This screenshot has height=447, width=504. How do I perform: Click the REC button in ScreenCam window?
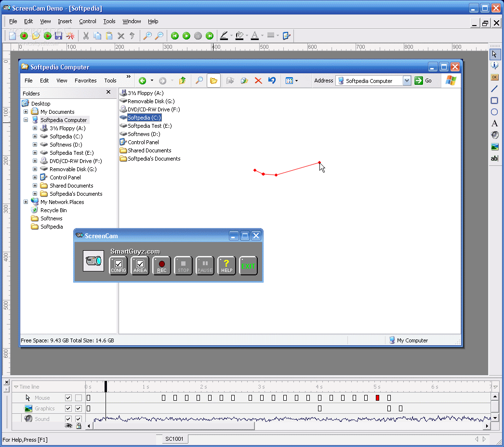162,266
